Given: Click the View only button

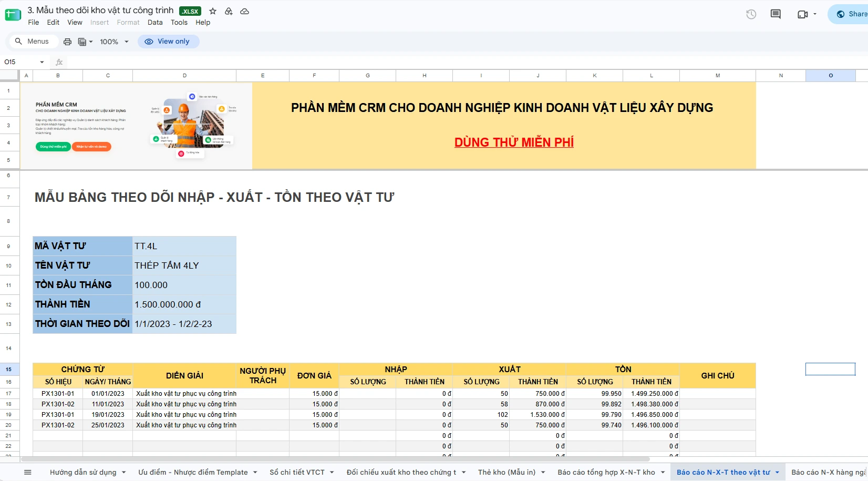Looking at the screenshot, I should pos(168,42).
